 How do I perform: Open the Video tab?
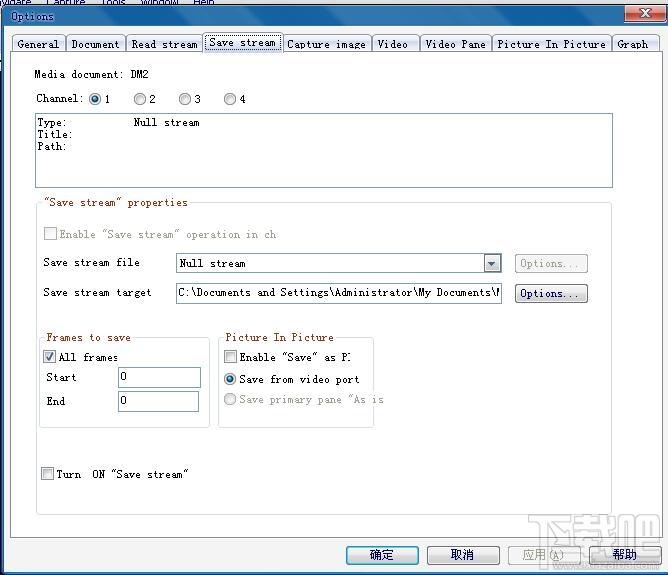click(393, 44)
